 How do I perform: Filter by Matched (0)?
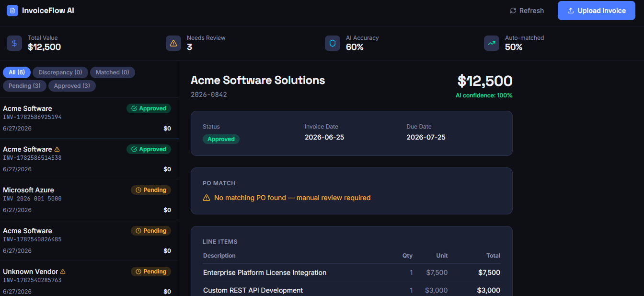coord(113,72)
